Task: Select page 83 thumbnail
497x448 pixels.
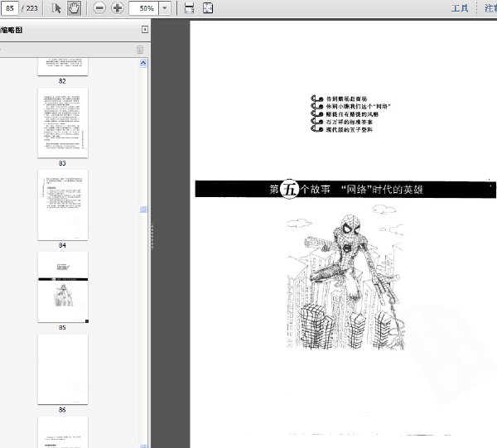Action: point(63,123)
